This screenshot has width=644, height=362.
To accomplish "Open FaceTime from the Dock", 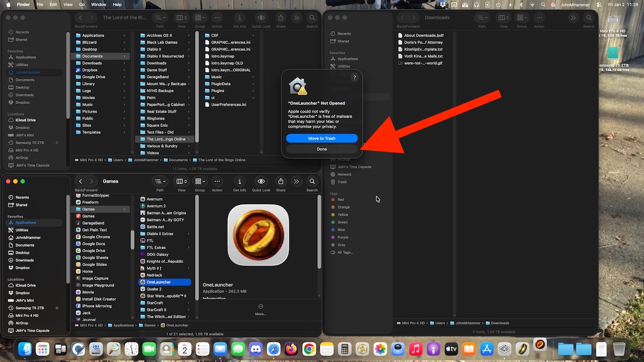I will click(x=149, y=349).
